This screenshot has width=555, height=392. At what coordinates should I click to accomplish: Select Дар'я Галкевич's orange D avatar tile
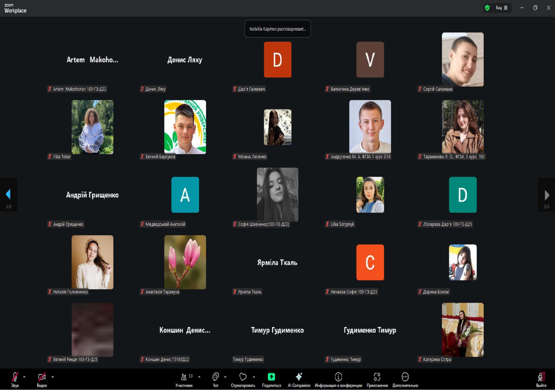coord(277,60)
